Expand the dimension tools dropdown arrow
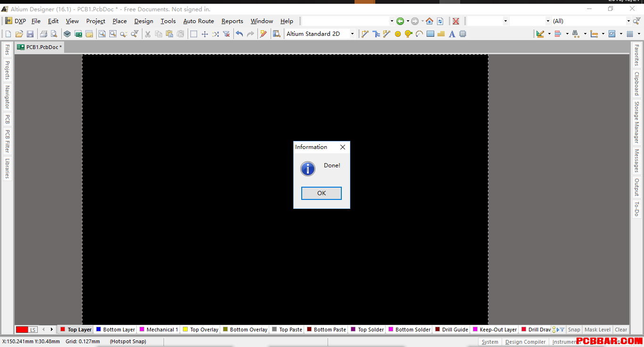Image resolution: width=644 pixels, height=347 pixels. coord(603,34)
